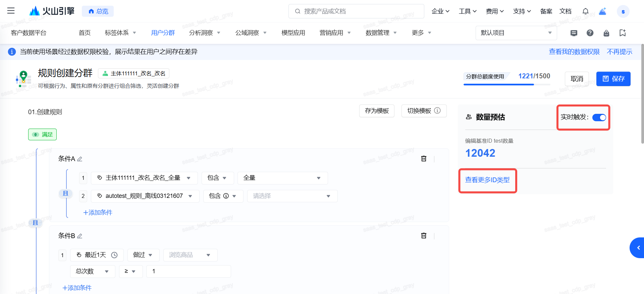This screenshot has width=644, height=294.
Task: Edit condition A name pencil icon
Action: 79,159
